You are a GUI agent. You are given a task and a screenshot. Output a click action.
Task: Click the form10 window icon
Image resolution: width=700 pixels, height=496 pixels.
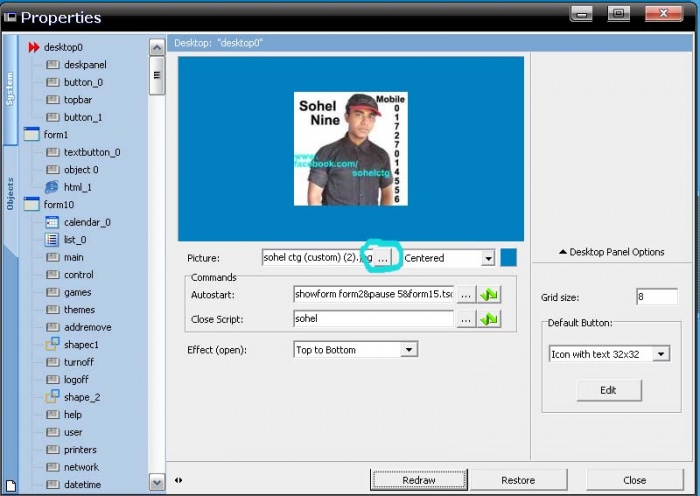31,204
